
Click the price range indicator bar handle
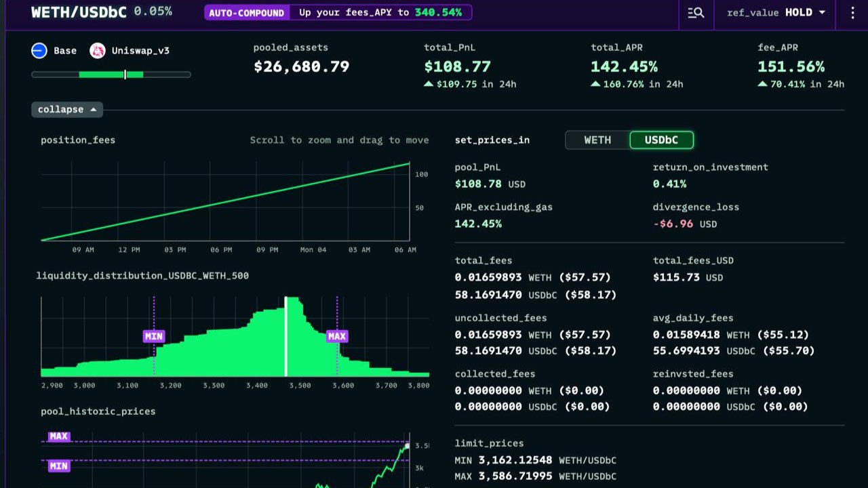click(x=125, y=75)
